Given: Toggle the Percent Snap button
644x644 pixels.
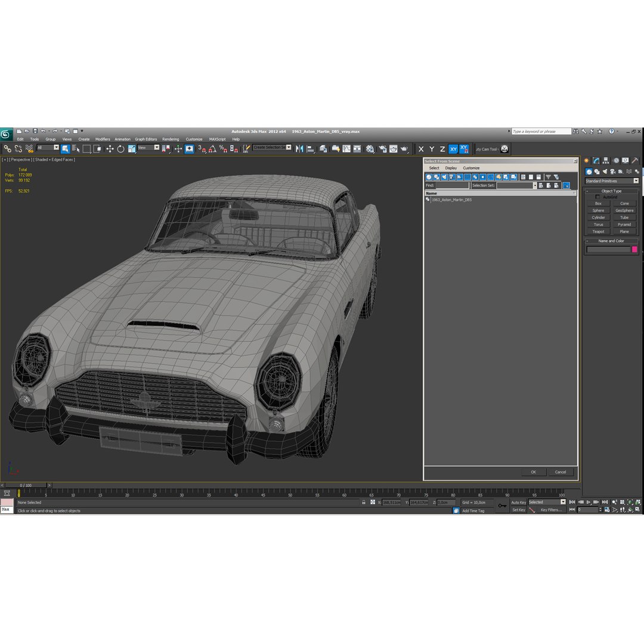Looking at the screenshot, I should (x=223, y=149).
